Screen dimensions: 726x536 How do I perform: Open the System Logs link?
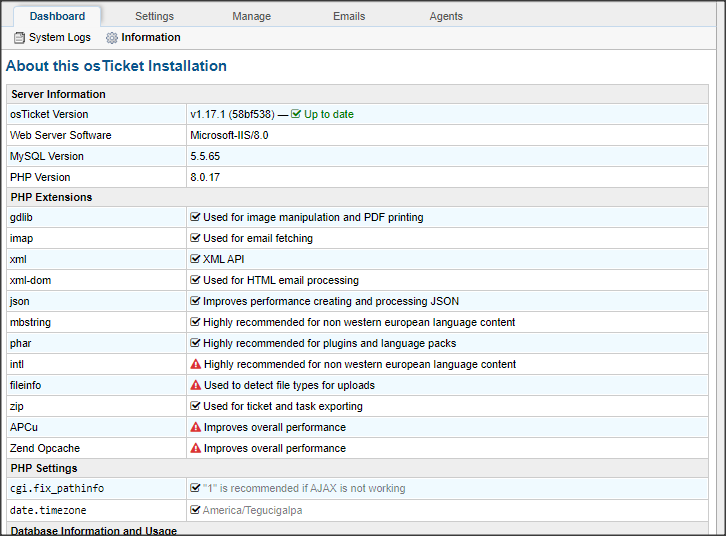59,38
